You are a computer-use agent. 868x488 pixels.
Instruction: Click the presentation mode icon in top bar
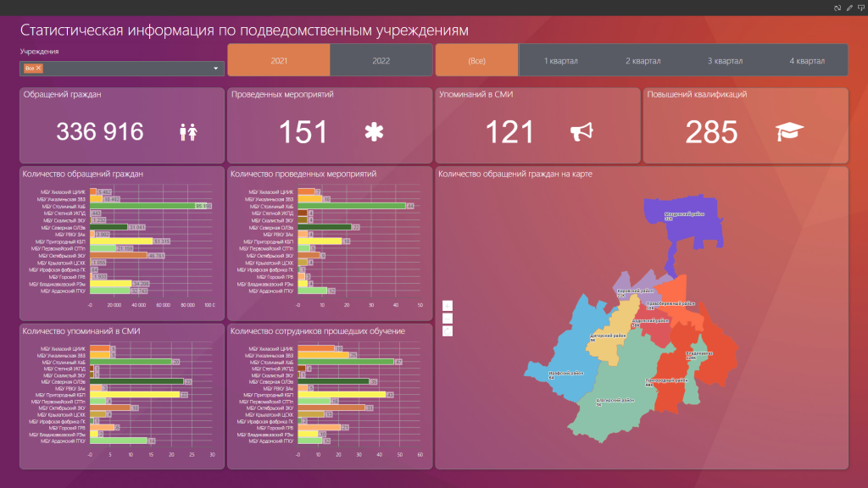pos(860,7)
